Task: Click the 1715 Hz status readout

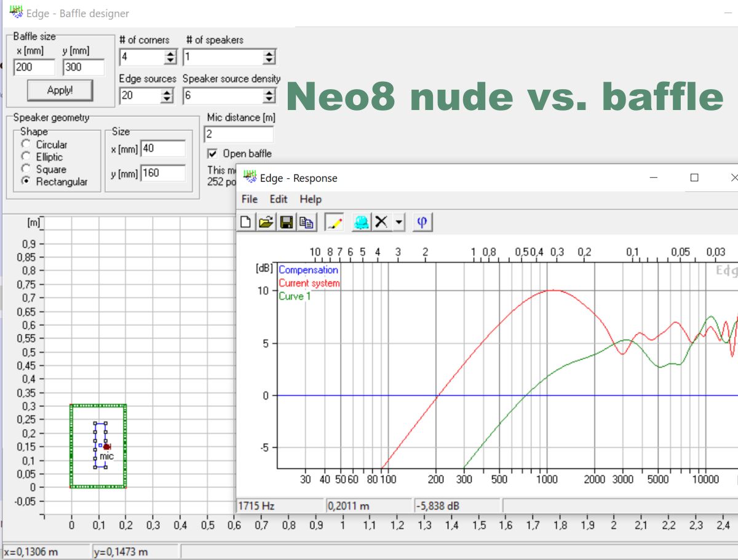Action: [280, 506]
